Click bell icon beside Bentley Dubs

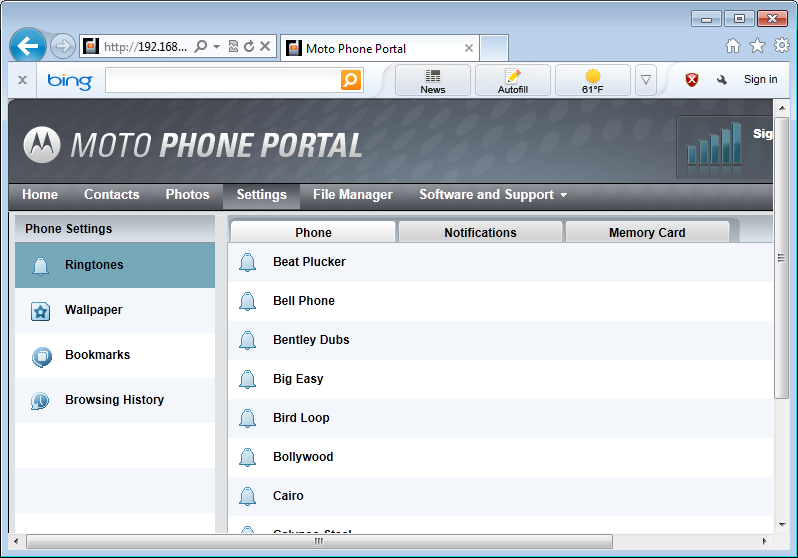click(x=247, y=340)
